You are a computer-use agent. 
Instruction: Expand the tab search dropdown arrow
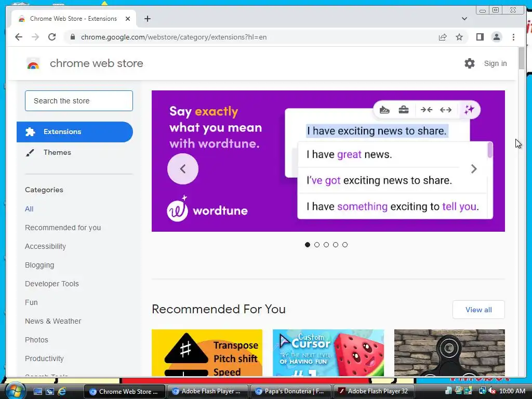pos(464,19)
